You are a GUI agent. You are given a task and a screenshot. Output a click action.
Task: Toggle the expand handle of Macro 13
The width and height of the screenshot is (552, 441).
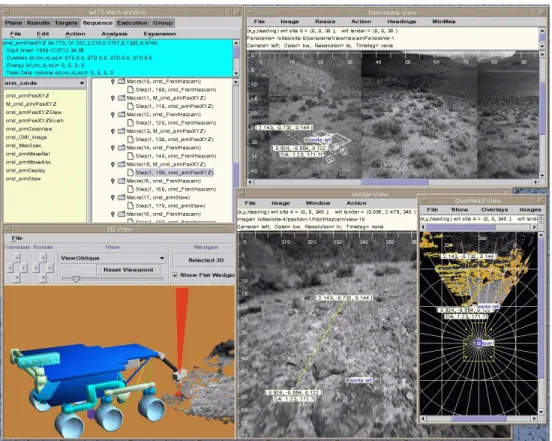113,131
